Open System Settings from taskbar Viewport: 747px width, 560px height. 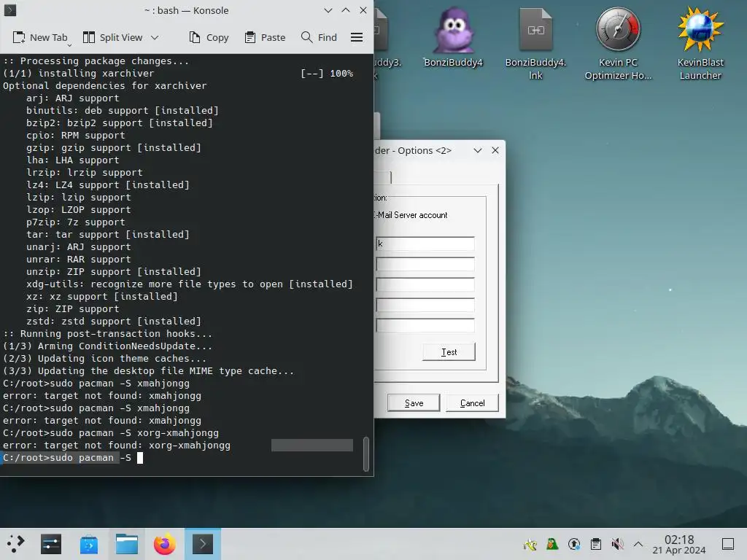(x=51, y=544)
